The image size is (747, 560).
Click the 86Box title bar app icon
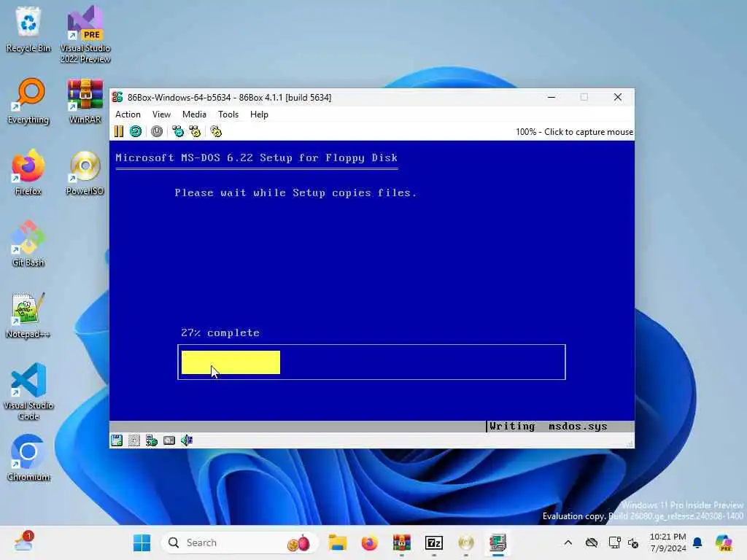coord(117,97)
